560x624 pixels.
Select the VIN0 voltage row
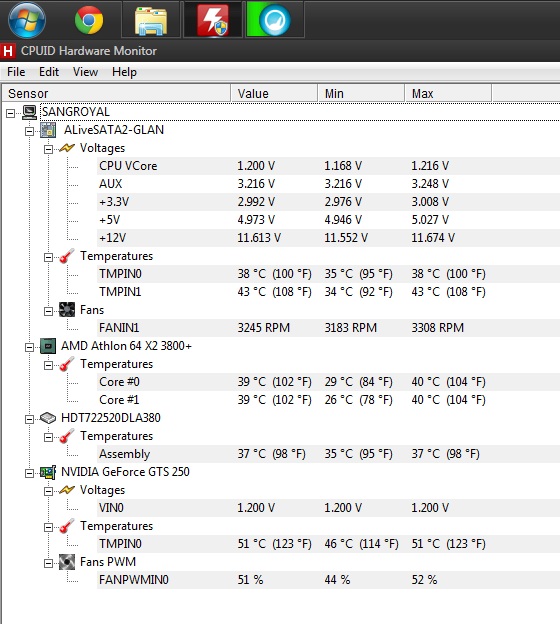(328, 508)
